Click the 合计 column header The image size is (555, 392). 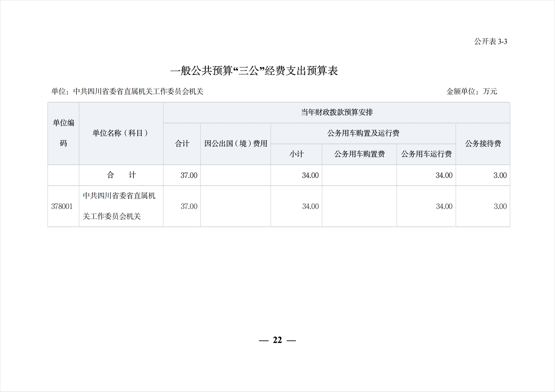182,144
